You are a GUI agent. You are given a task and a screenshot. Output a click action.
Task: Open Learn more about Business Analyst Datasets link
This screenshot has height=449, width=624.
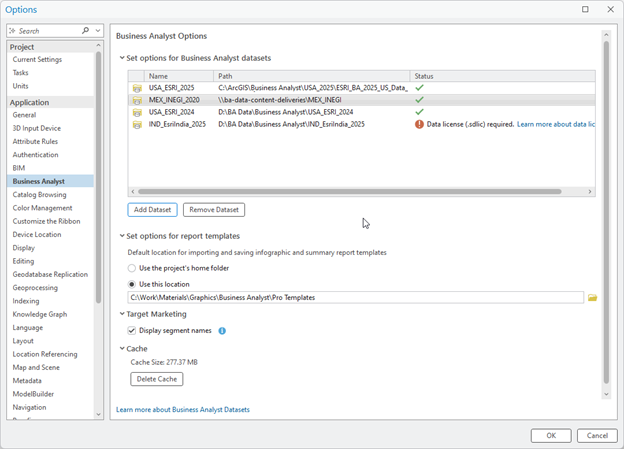coord(183,410)
